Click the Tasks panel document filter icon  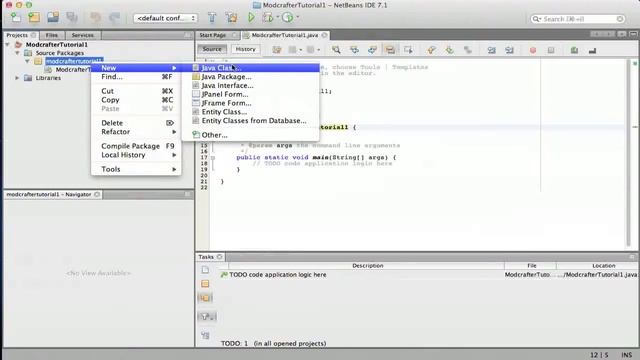205,270
